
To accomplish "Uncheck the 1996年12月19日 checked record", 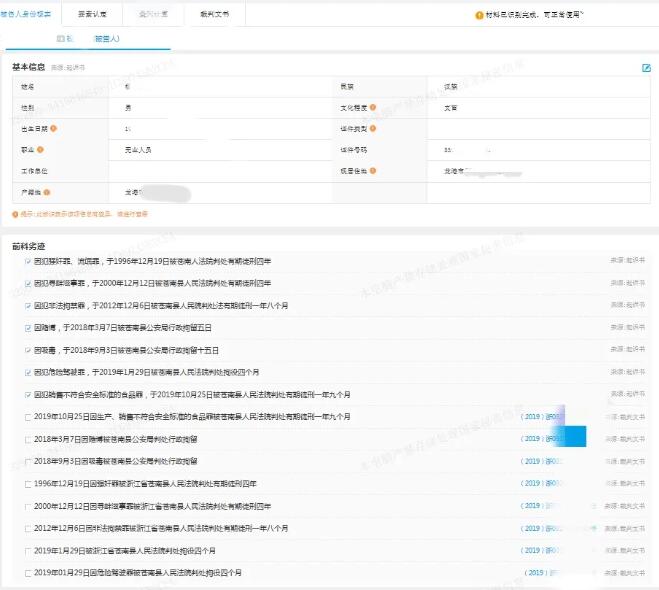I will 28,260.
